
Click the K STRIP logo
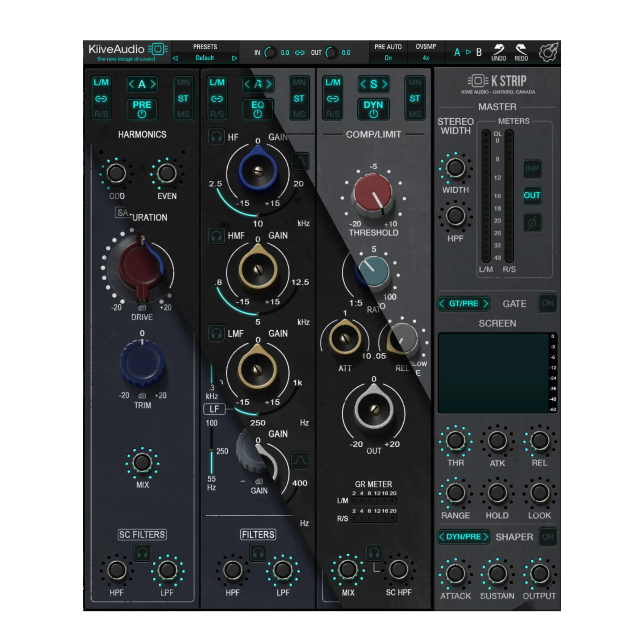498,81
